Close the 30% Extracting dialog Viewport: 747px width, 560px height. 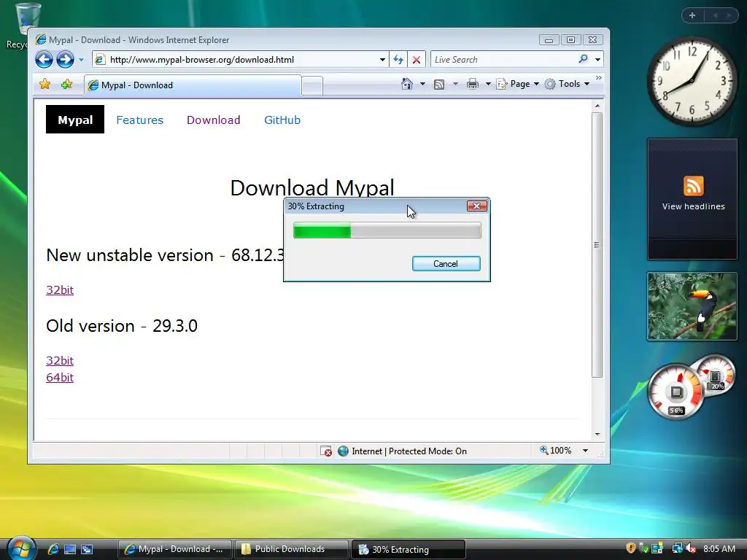(x=477, y=206)
